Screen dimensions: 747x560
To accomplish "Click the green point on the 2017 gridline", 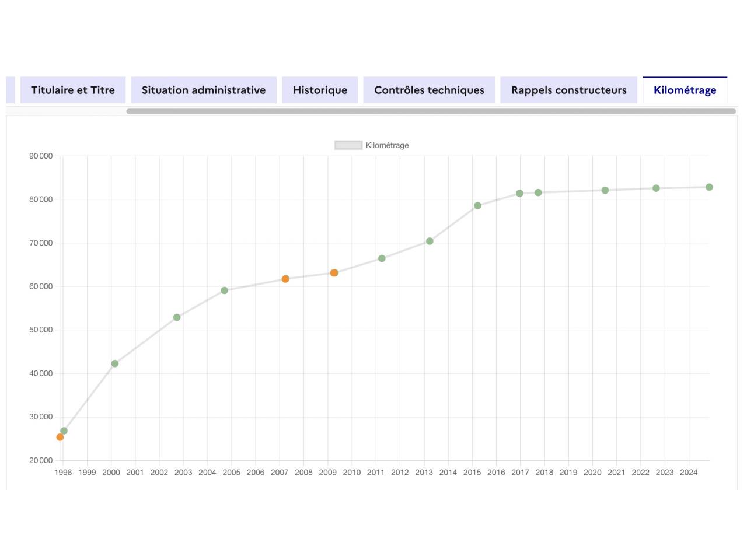I will click(x=519, y=193).
